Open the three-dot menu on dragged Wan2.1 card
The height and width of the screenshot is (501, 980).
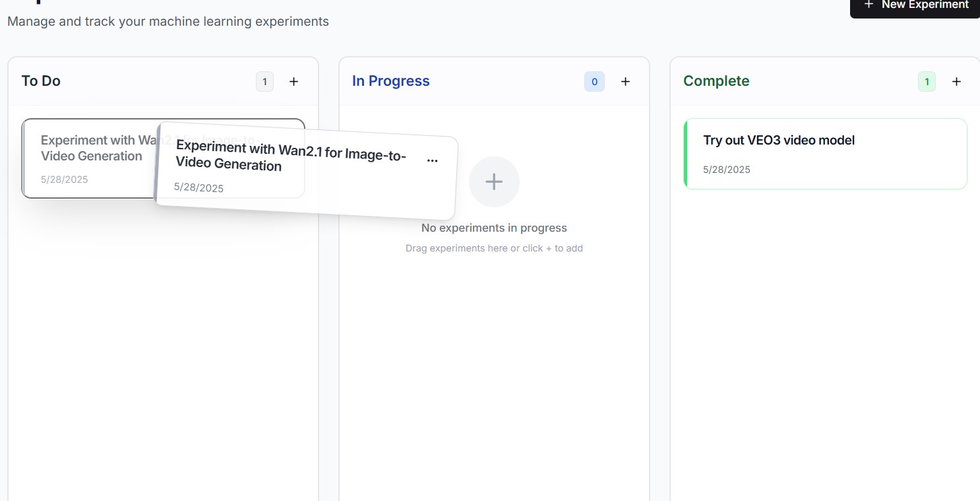(432, 160)
